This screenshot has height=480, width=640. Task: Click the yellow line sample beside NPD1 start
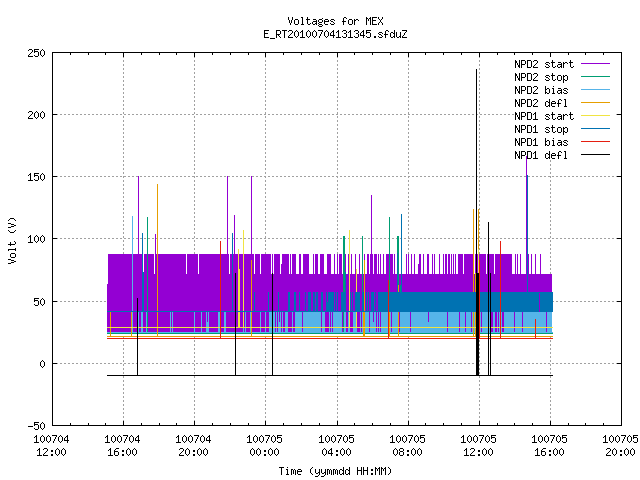(596, 116)
